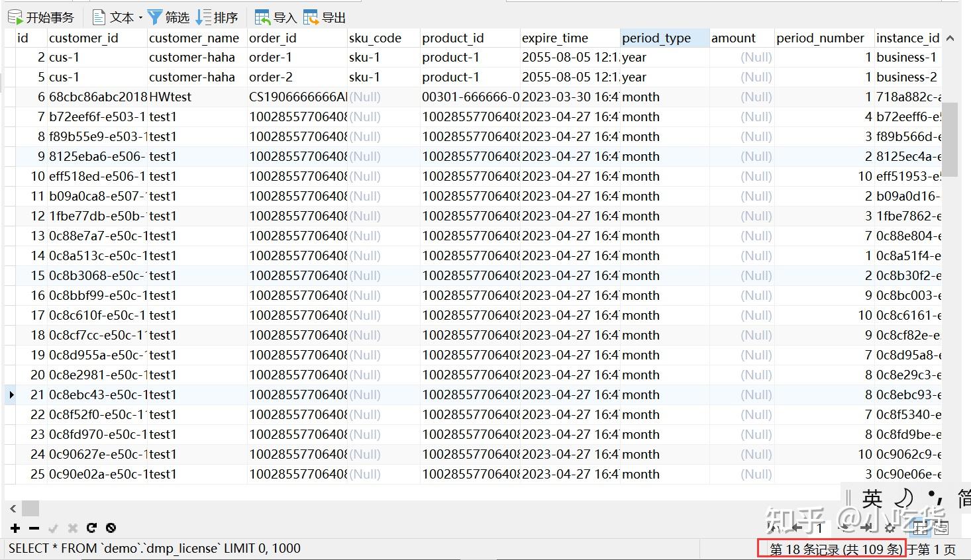Stop the running query
Screen dimensions: 971x560
click(111, 528)
